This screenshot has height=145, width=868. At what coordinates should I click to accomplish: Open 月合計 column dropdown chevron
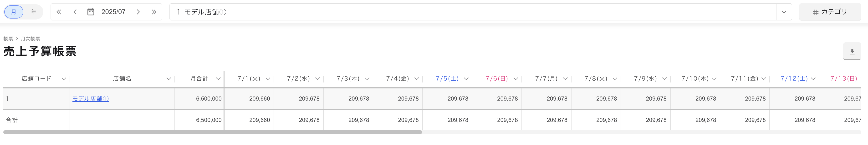pyautogui.click(x=218, y=79)
